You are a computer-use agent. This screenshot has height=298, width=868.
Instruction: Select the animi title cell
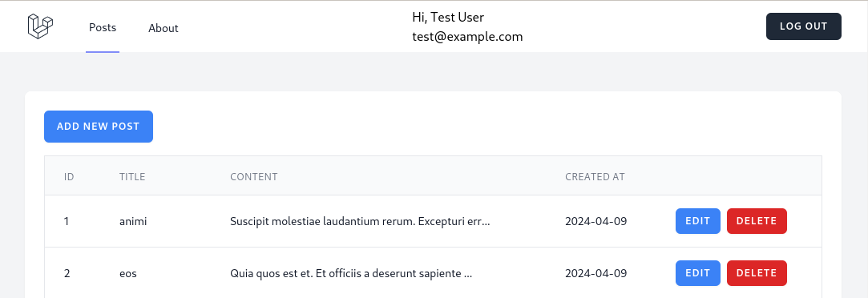133,222
